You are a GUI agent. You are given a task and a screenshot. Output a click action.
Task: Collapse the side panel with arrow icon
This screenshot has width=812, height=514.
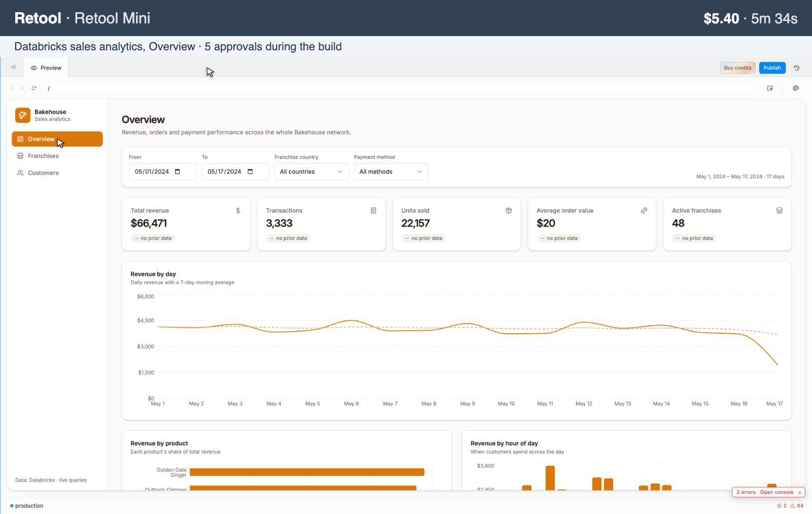coord(13,67)
